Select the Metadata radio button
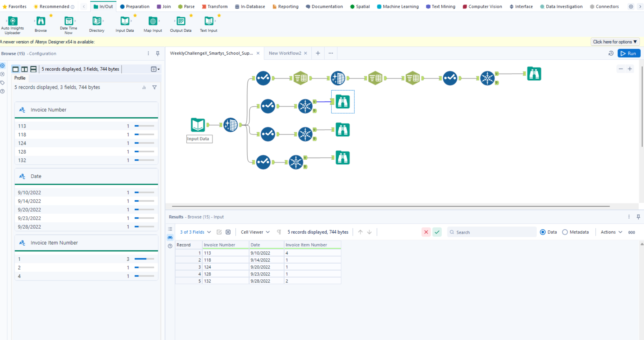The image size is (644, 340). click(x=565, y=232)
